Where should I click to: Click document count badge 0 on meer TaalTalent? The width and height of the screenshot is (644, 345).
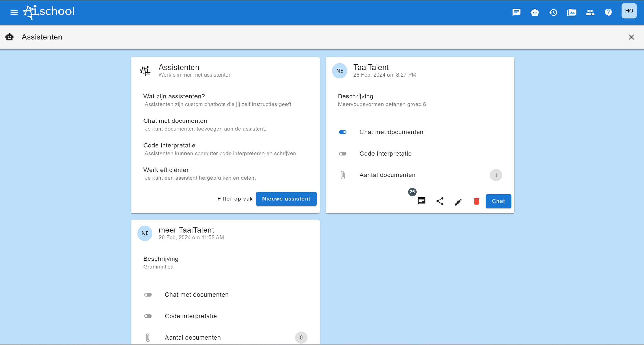tap(301, 338)
